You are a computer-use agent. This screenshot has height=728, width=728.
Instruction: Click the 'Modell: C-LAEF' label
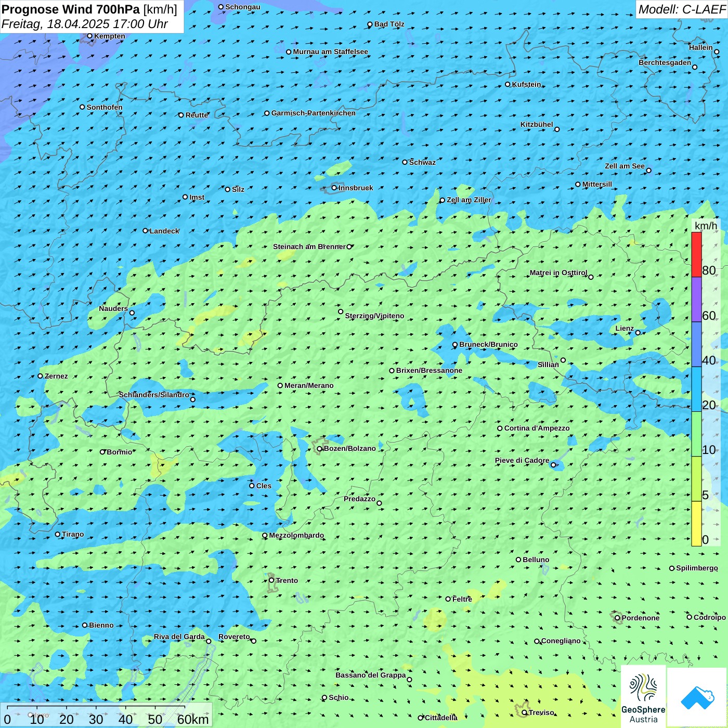pyautogui.click(x=681, y=9)
